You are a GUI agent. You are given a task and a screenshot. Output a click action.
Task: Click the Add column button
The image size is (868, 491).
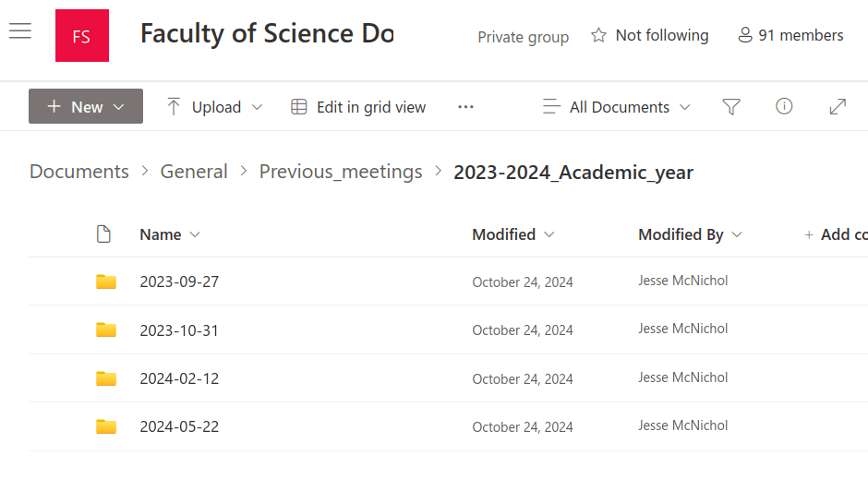[836, 234]
